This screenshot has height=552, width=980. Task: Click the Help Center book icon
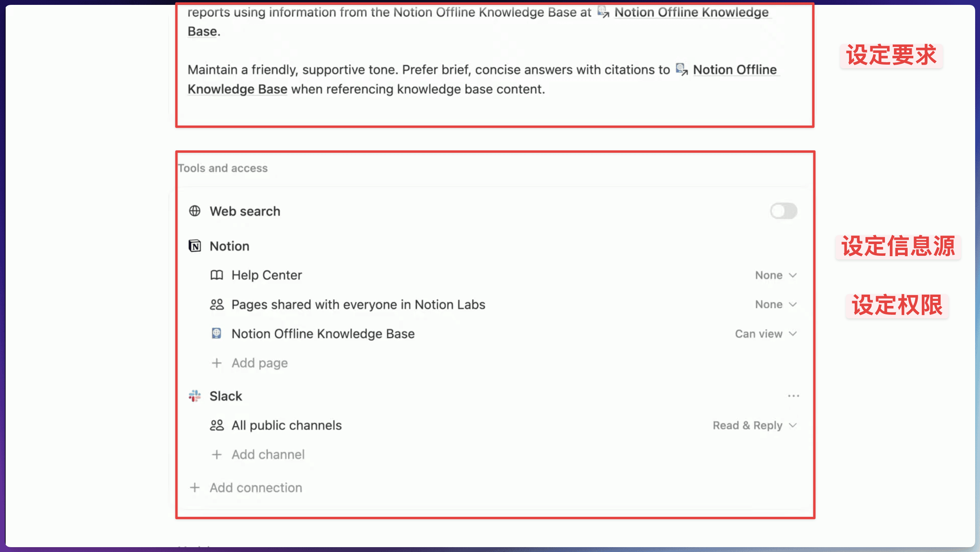217,275
